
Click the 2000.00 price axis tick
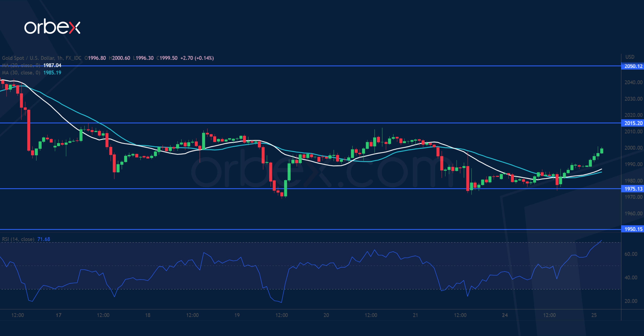click(633, 148)
